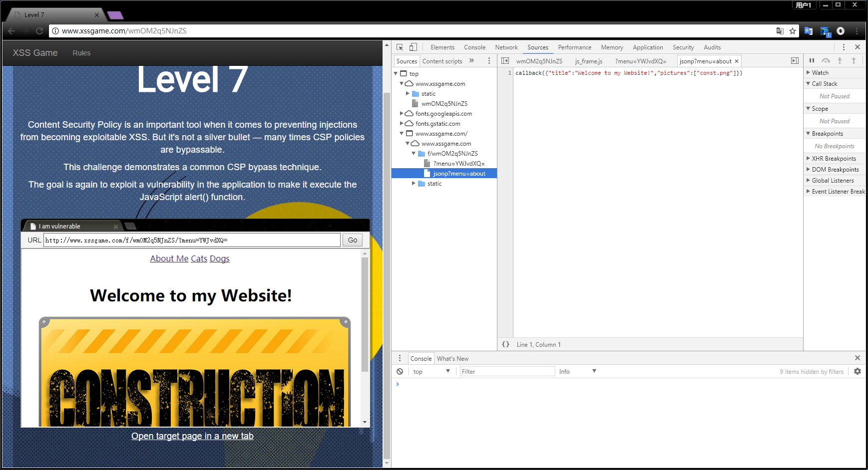868x470 pixels.
Task: Click the pause script execution button
Action: [x=812, y=61]
